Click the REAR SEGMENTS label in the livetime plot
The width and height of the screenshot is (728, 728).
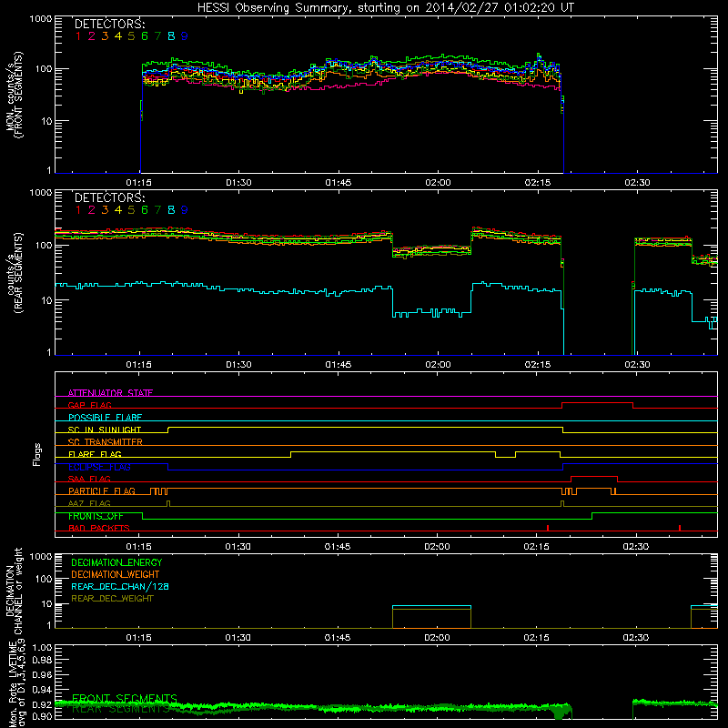pos(121,709)
